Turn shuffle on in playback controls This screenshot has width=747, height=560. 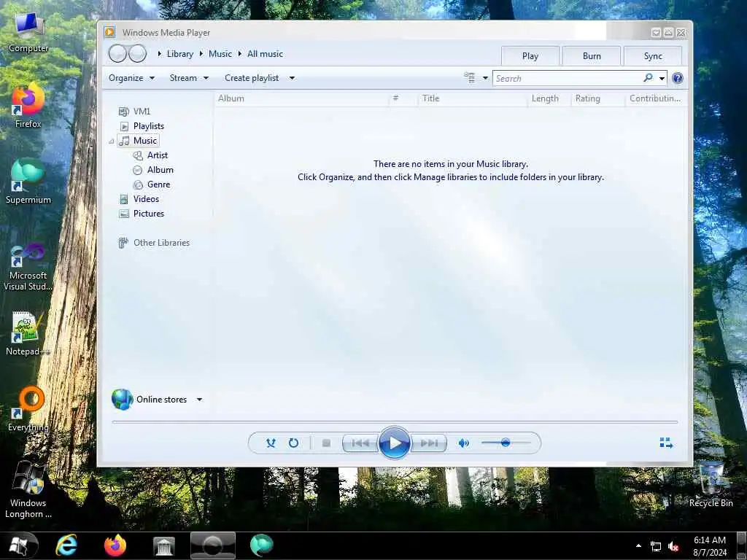pyautogui.click(x=271, y=443)
